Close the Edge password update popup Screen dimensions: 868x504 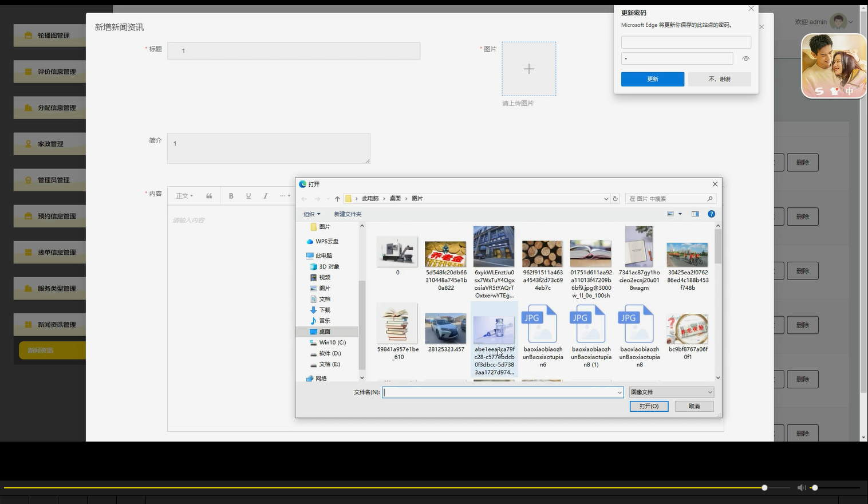pyautogui.click(x=751, y=9)
